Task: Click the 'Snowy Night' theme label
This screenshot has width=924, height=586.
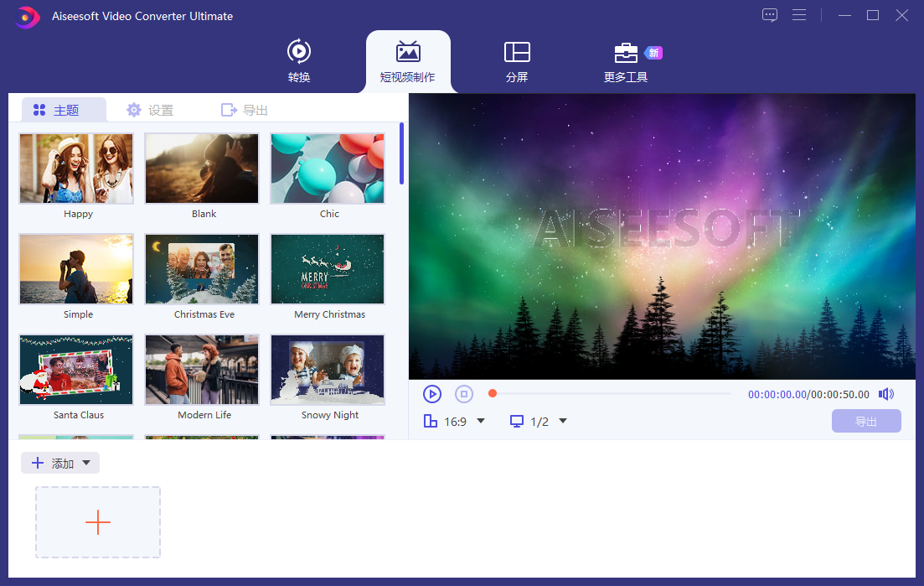Action: [x=330, y=415]
